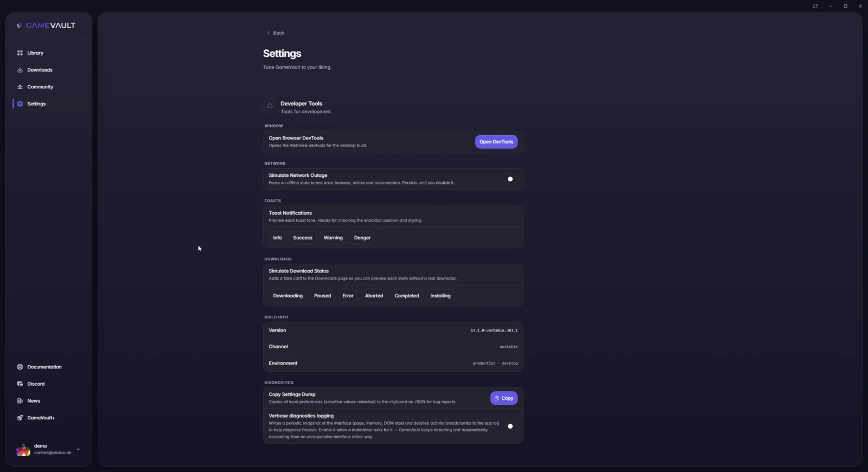
Task: Open the Community page
Action: [49, 87]
